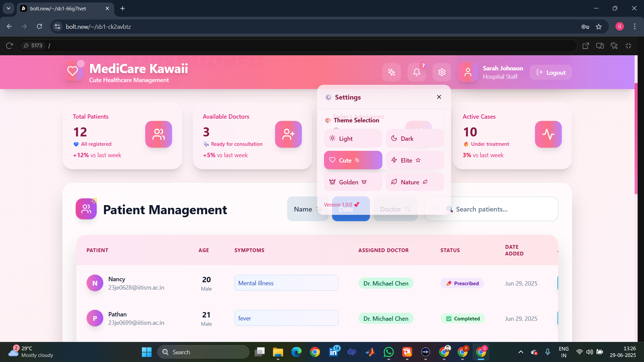This screenshot has height=362, width=644.
Task: Click the MediCare Kawaii heart logo
Action: point(73,71)
